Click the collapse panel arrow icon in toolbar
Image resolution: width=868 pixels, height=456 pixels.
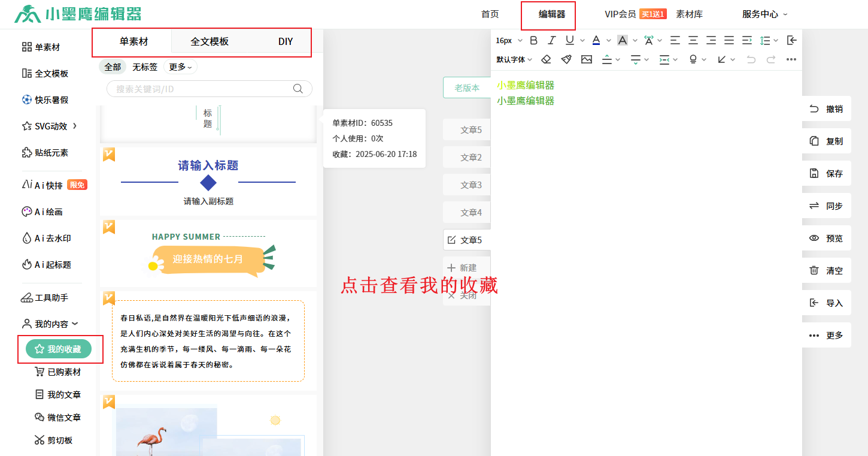tap(791, 40)
